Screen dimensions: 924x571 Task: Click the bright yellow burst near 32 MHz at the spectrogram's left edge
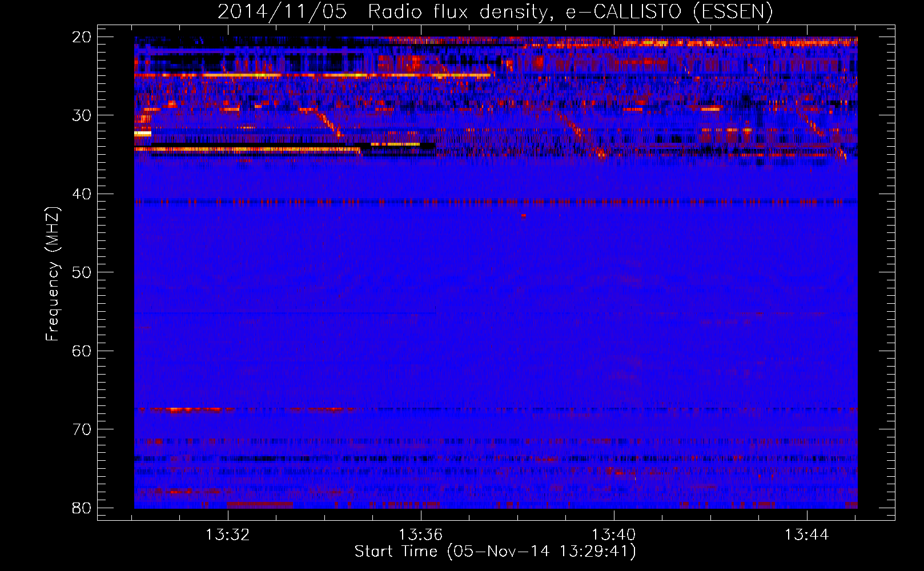[143, 134]
